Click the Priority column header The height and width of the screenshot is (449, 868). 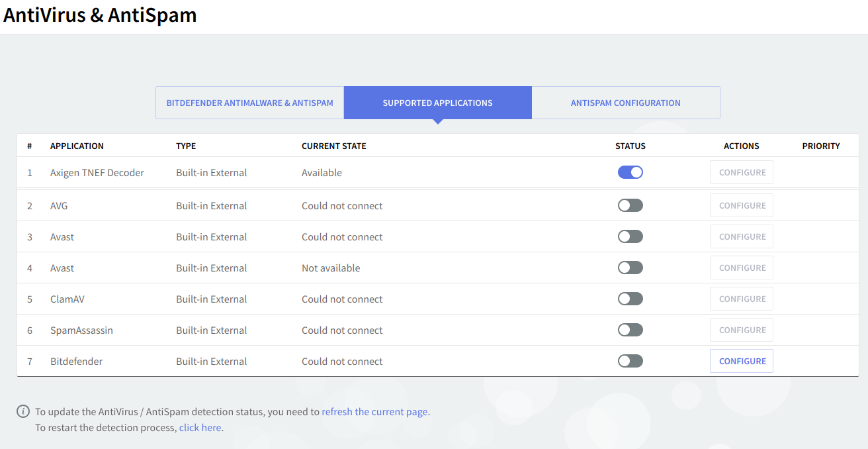tap(821, 146)
